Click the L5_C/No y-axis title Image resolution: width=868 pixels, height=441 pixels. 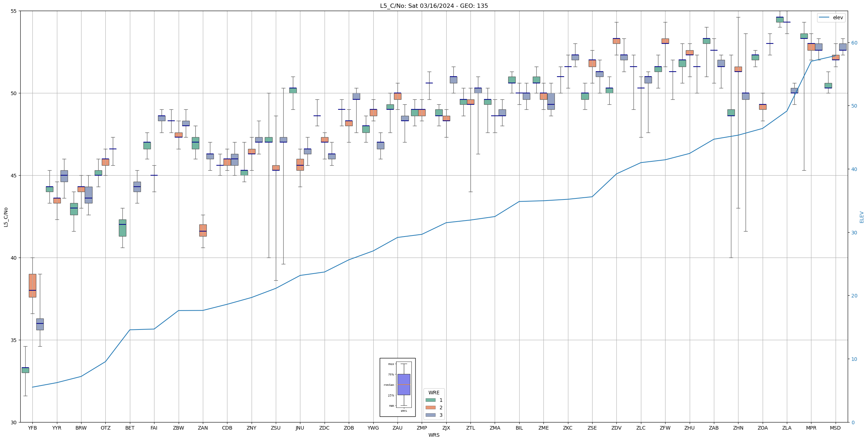(x=6, y=217)
